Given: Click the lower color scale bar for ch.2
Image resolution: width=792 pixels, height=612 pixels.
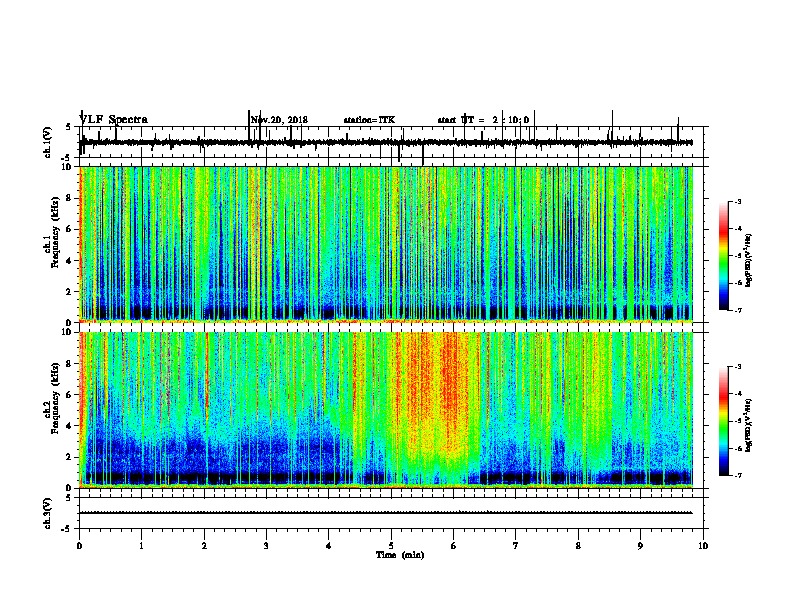Looking at the screenshot, I should (724, 421).
